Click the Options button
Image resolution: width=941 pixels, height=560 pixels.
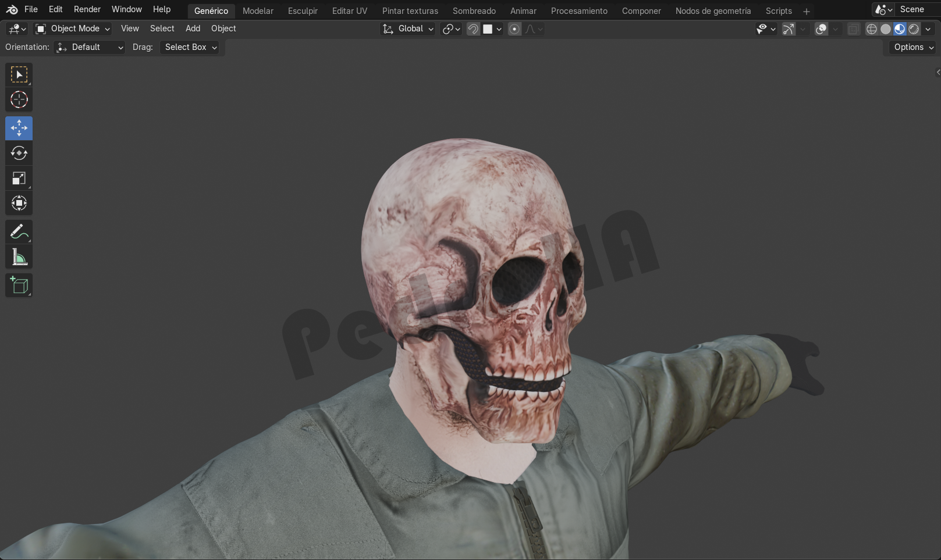click(913, 47)
